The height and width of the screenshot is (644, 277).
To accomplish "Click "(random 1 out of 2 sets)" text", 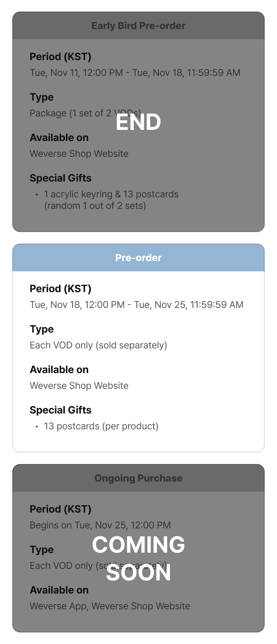I will pos(95,206).
